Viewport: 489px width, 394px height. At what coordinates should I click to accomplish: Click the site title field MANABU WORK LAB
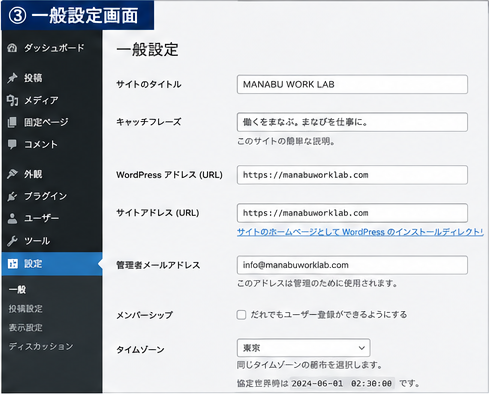tap(352, 84)
